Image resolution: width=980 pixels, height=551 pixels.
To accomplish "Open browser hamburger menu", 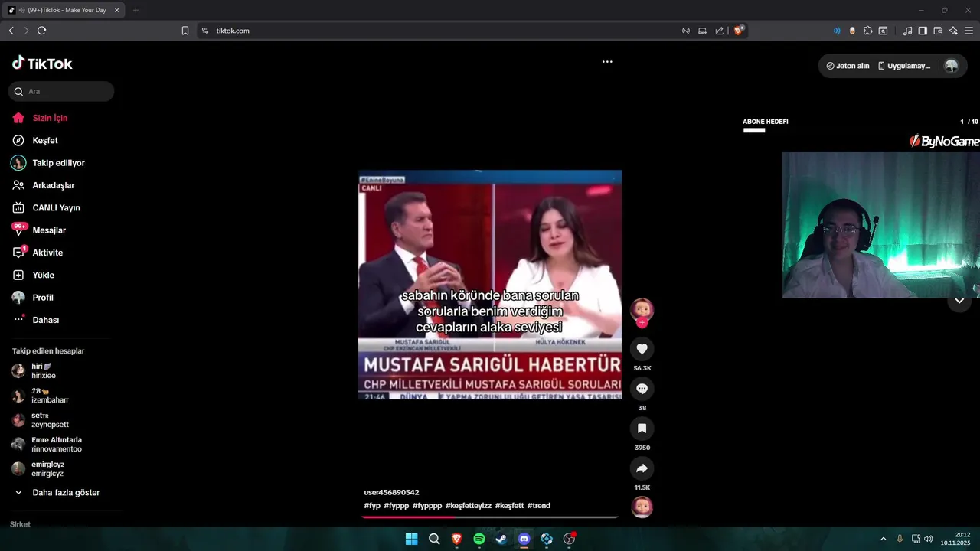I will tap(969, 31).
